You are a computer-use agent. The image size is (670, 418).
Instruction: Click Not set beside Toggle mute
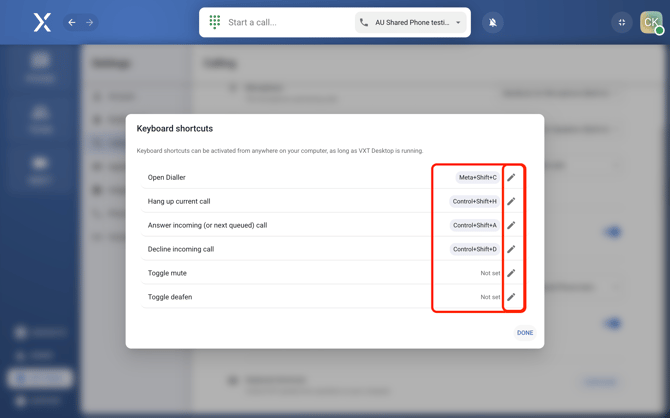[x=490, y=273]
